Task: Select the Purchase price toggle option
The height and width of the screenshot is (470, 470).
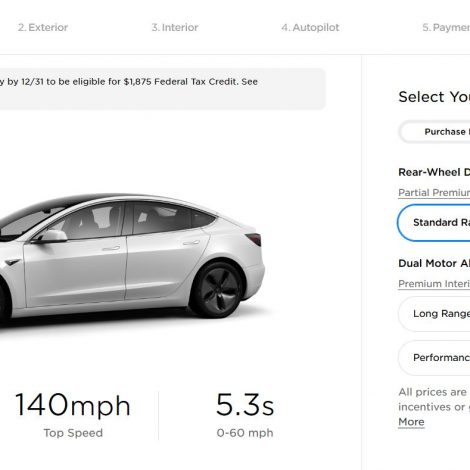Action: coord(447,132)
